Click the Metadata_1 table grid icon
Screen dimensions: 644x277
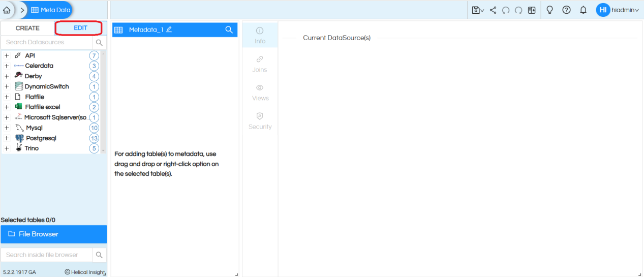[x=118, y=30]
